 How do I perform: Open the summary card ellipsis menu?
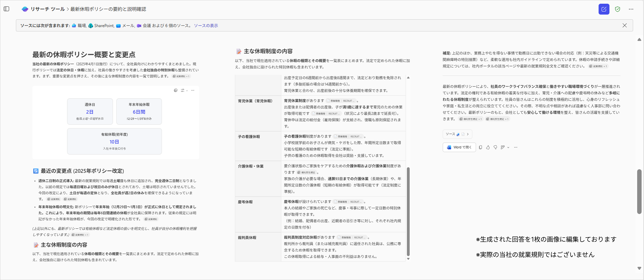pyautogui.click(x=193, y=90)
